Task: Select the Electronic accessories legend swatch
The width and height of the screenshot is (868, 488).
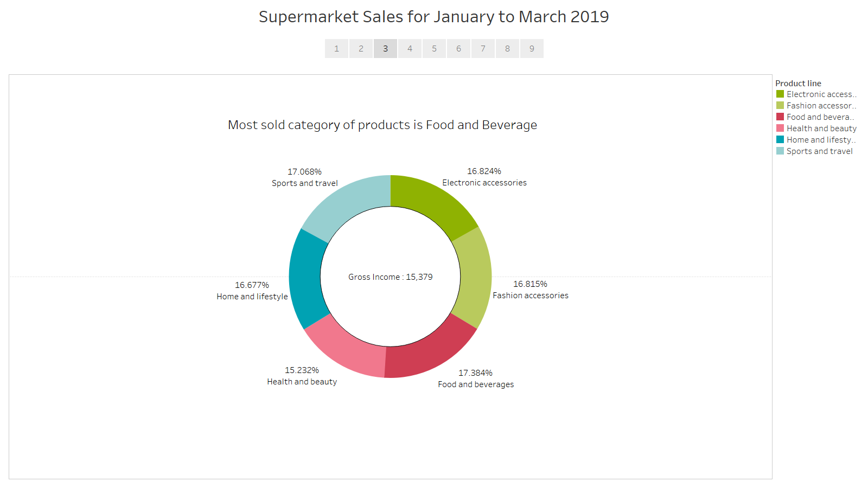Action: (x=781, y=94)
